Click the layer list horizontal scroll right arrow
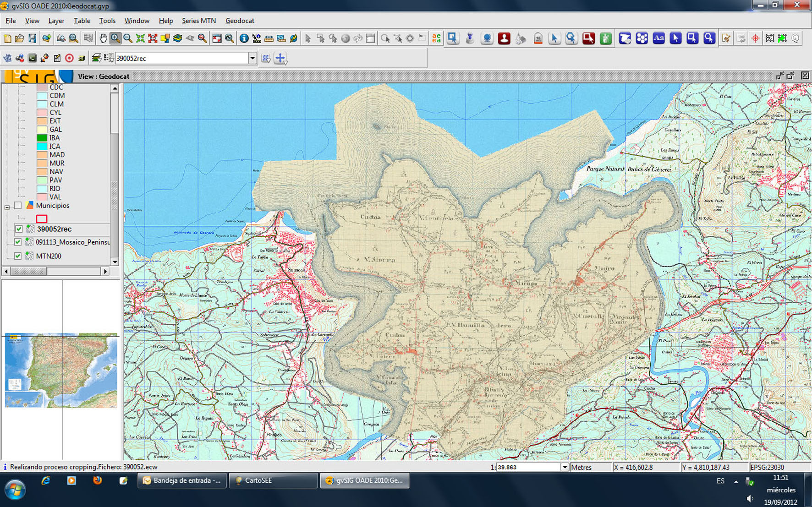The image size is (812, 507). [105, 271]
